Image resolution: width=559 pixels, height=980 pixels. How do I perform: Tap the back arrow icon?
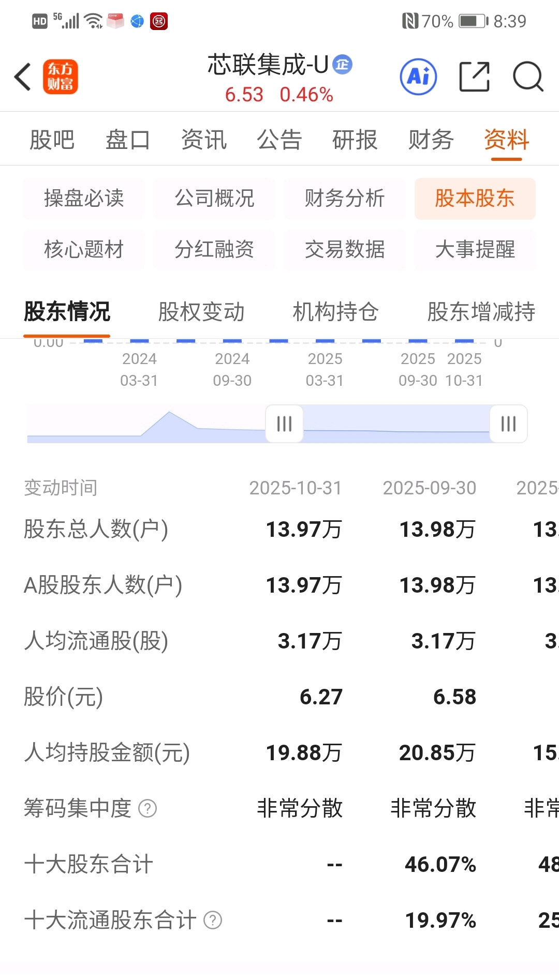[23, 77]
